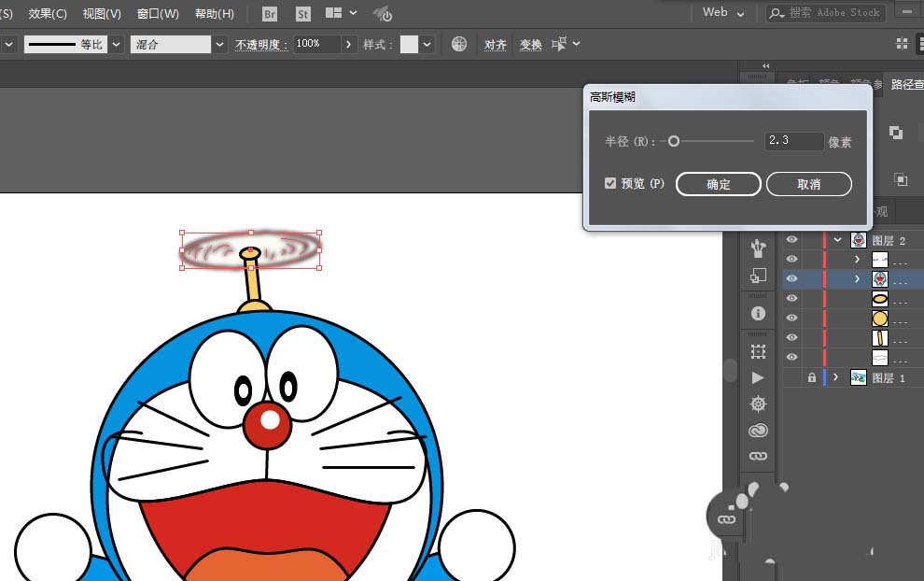Hide 图层 2 using its eye icon
Screen dimensions: 924x581
[x=791, y=240]
